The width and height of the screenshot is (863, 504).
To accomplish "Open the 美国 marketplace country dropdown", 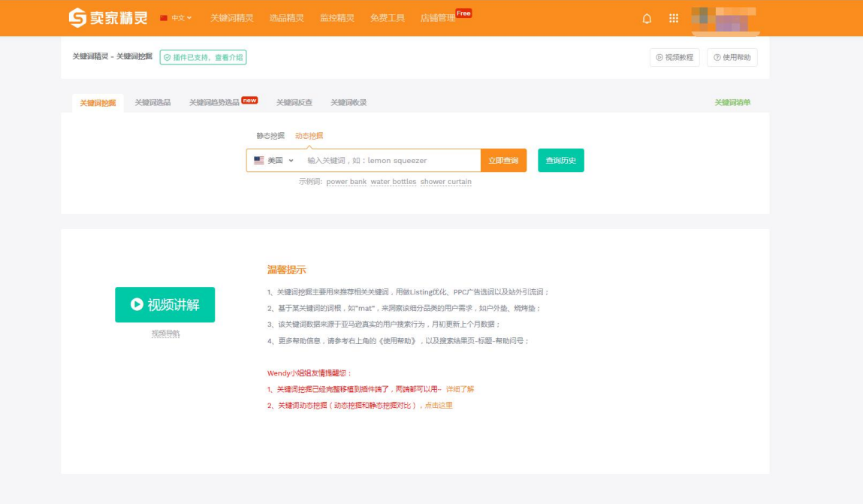I will point(273,161).
